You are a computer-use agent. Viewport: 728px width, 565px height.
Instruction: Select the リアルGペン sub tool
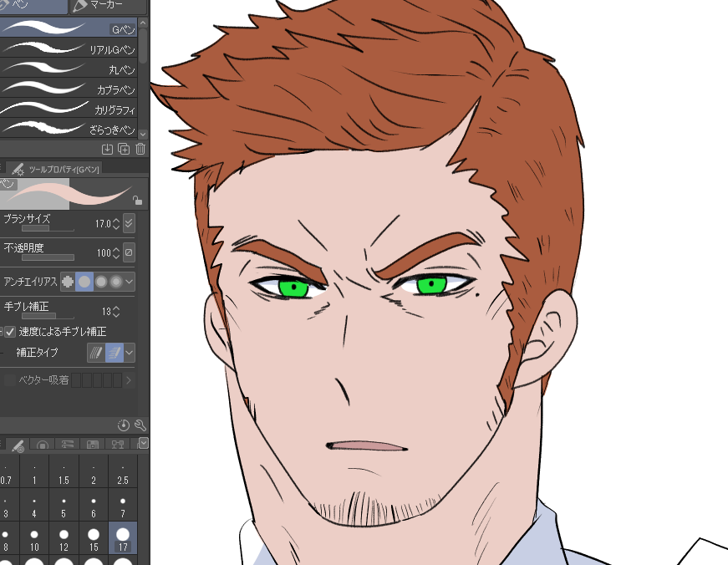point(69,48)
